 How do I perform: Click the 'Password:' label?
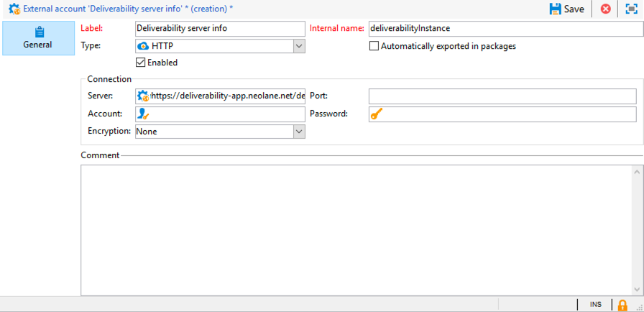[328, 114]
